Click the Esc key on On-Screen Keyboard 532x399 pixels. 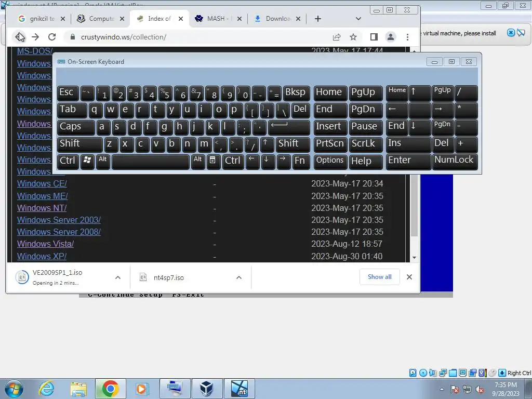68,93
